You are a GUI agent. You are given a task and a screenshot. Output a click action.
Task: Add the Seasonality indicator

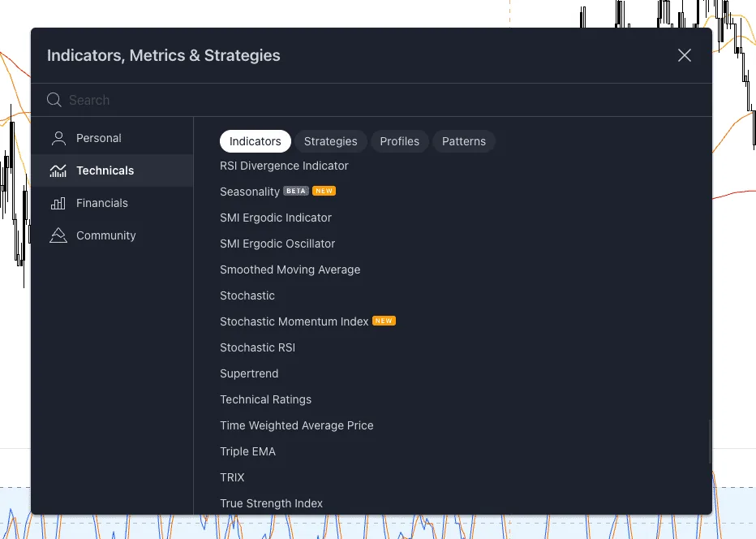click(x=250, y=192)
